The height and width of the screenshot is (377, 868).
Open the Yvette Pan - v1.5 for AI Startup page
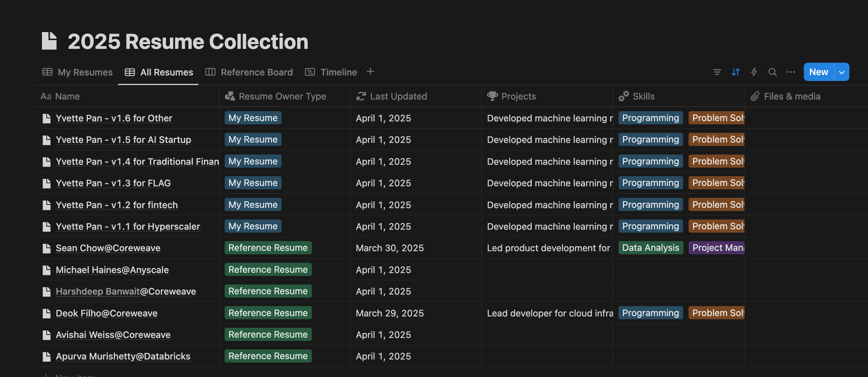[x=123, y=140]
